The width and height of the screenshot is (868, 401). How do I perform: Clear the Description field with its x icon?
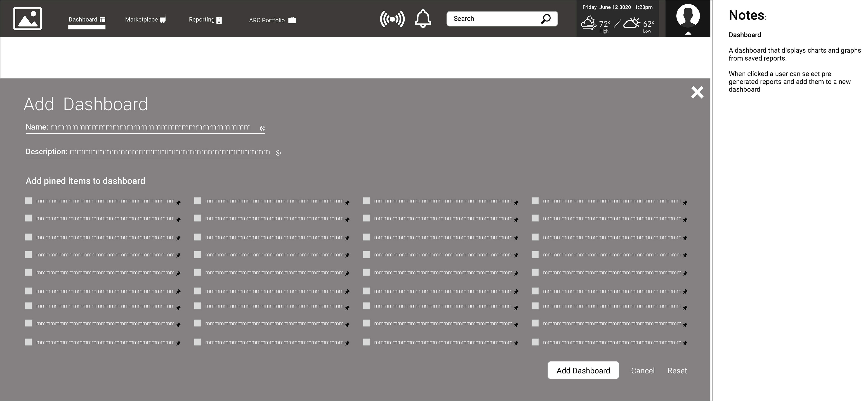click(278, 153)
